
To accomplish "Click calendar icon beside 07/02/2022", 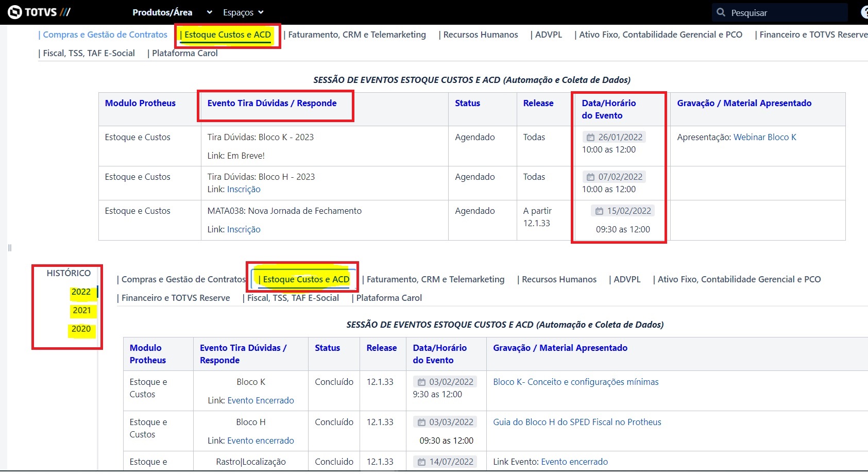I will [590, 177].
